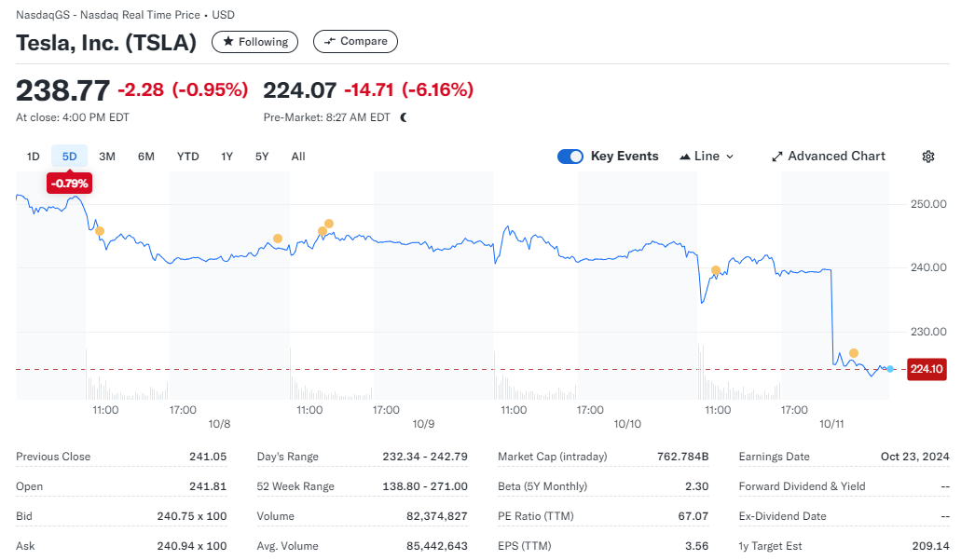Click the Following button label
Image resolution: width=961 pixels, height=560 pixels.
(264, 42)
